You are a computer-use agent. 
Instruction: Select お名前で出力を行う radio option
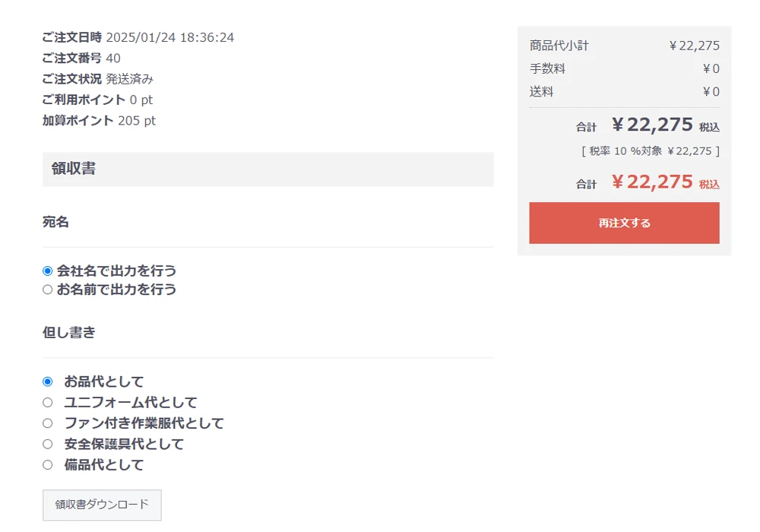47,290
